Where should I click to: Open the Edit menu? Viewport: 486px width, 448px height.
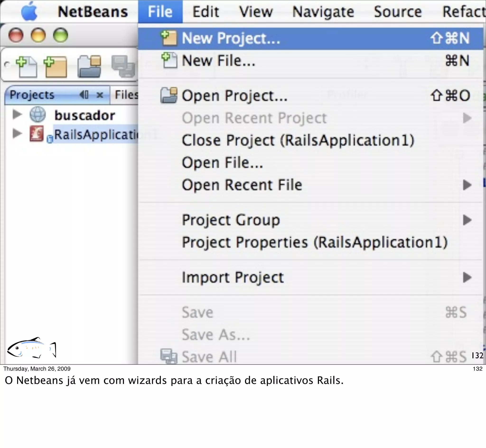[206, 12]
